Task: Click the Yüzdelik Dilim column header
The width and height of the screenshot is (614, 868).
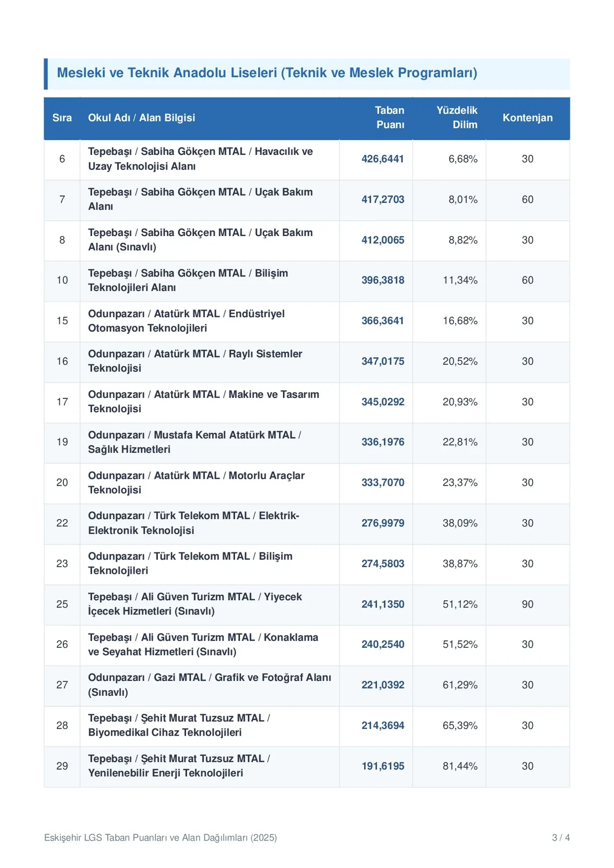Action: tap(457, 118)
